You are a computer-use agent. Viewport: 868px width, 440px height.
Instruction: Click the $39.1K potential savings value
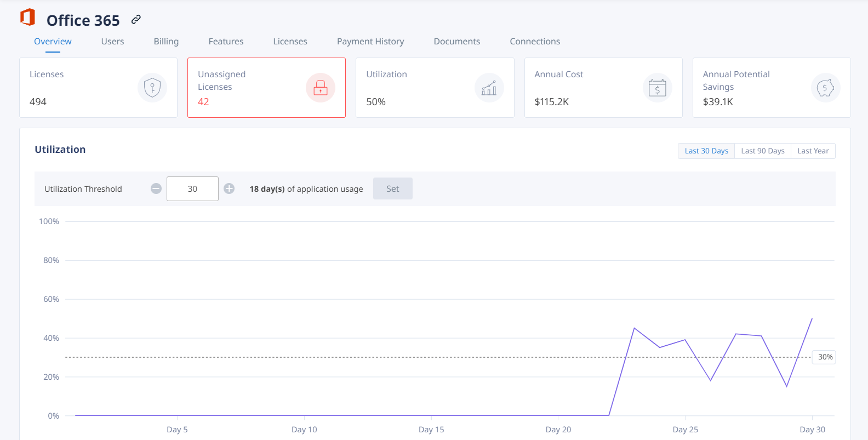[718, 102]
